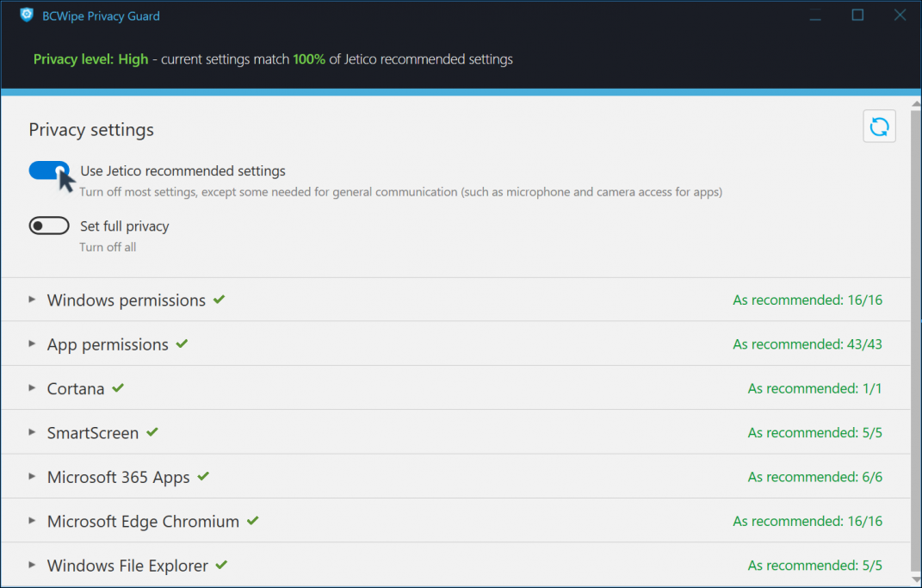Click the refresh settings icon

coord(879,127)
